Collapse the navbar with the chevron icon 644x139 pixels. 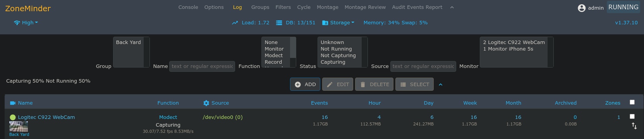coord(452,7)
